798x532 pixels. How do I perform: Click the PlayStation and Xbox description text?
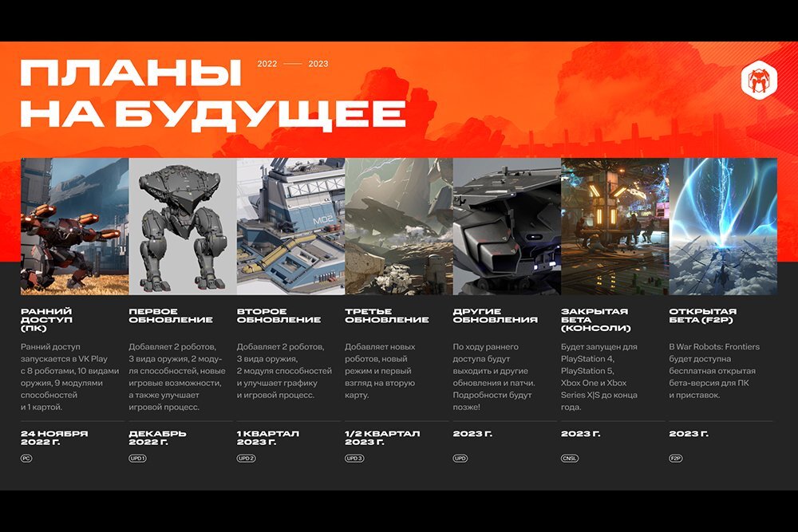click(x=600, y=377)
